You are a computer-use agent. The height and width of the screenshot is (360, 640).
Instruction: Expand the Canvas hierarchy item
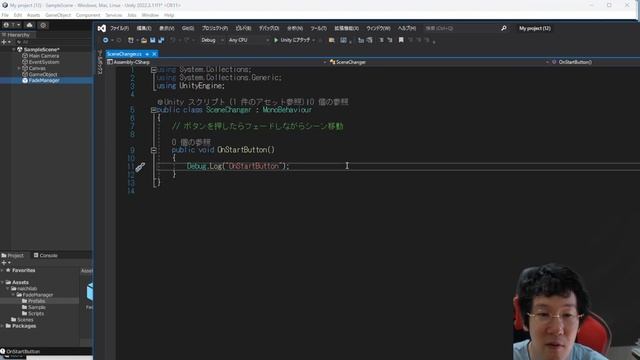point(19,68)
